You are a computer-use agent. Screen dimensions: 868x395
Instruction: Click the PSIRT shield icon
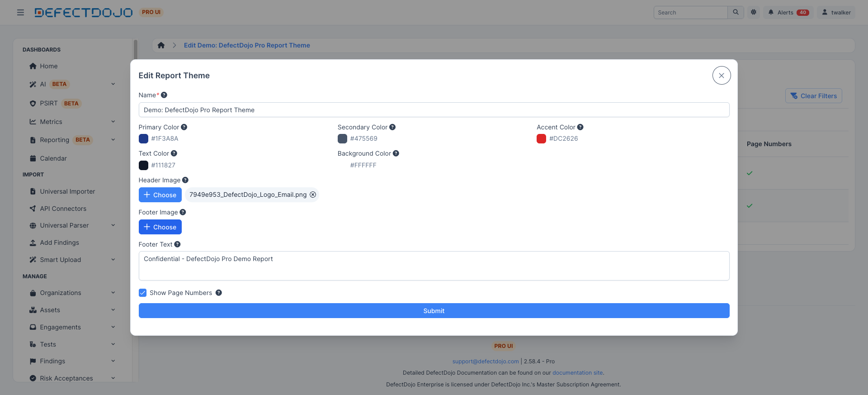click(x=33, y=103)
